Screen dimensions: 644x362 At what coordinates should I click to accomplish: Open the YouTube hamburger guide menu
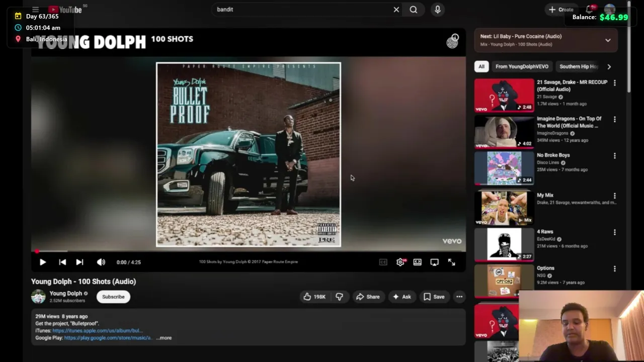35,10
